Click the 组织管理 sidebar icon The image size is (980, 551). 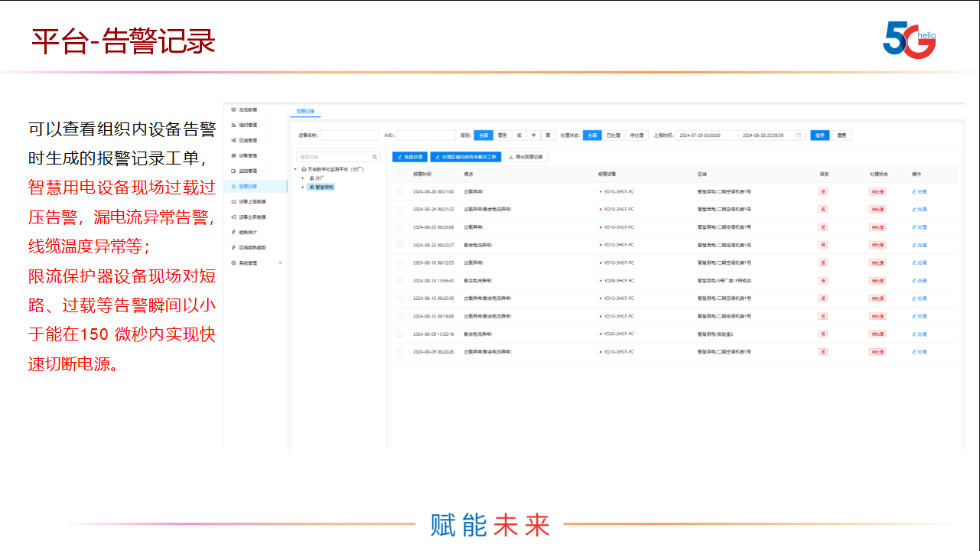pyautogui.click(x=233, y=125)
